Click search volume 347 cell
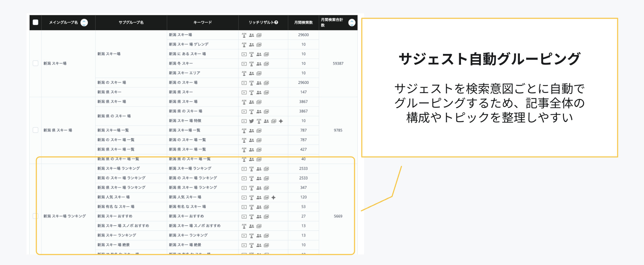 (303, 187)
